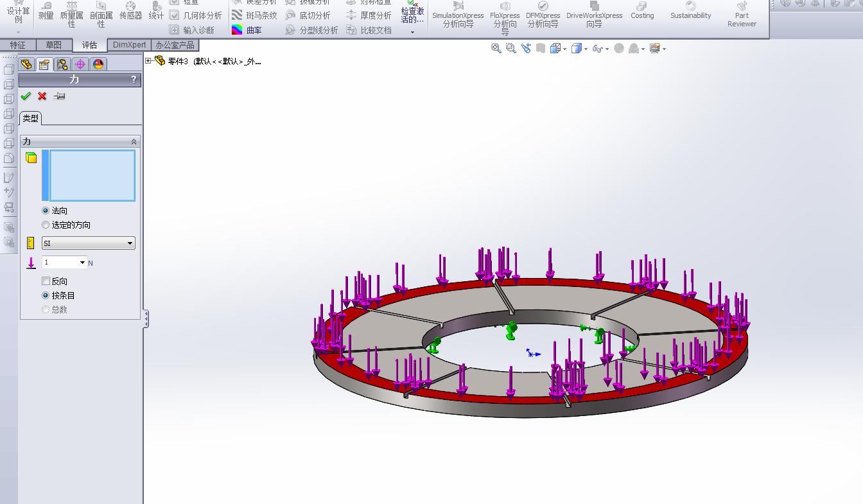The image size is (863, 504).
Task: Open the Sustainability tool
Action: tap(691, 11)
